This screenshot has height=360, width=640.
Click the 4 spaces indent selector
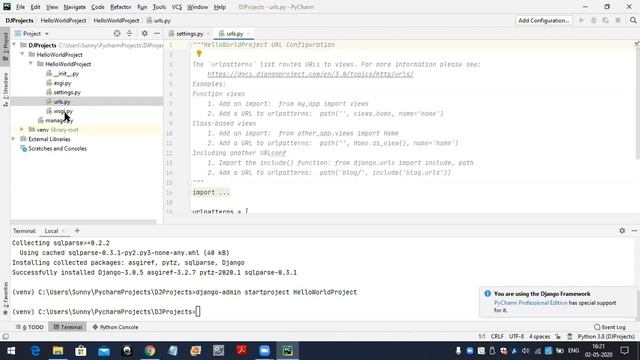540,337
